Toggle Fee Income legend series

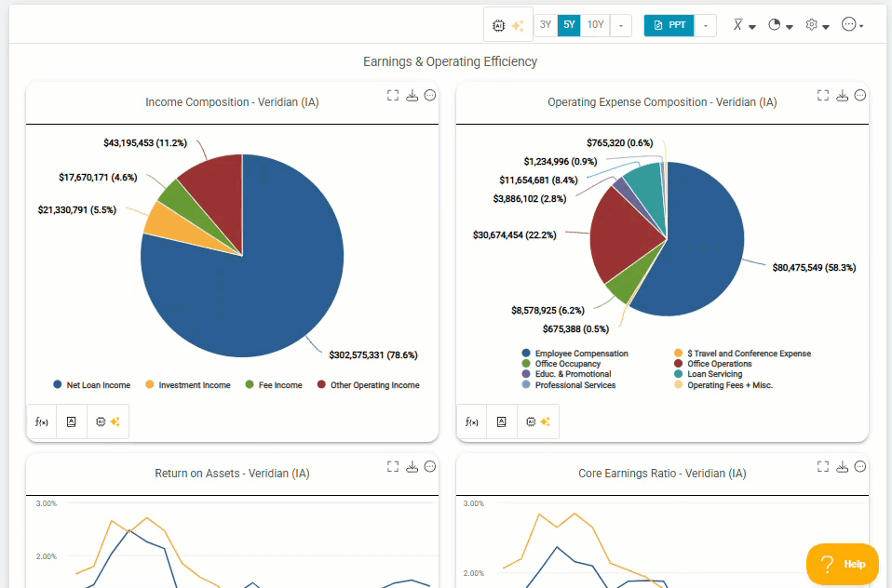[x=274, y=385]
